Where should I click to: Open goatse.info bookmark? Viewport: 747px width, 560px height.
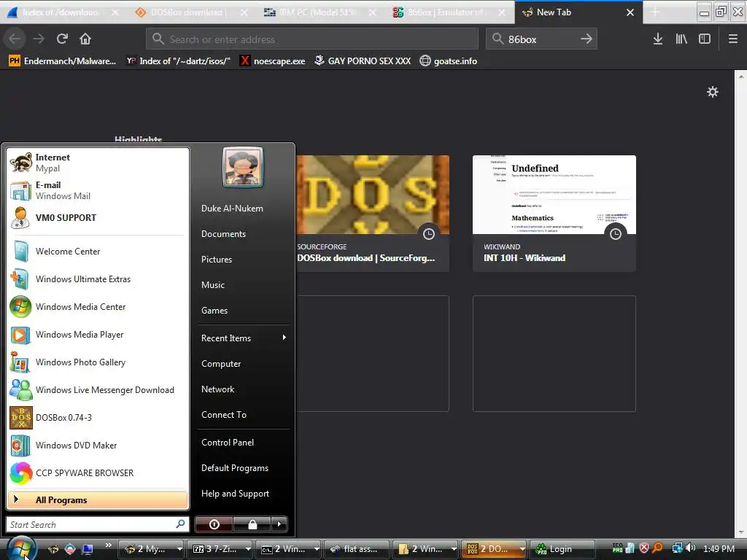pyautogui.click(x=449, y=61)
